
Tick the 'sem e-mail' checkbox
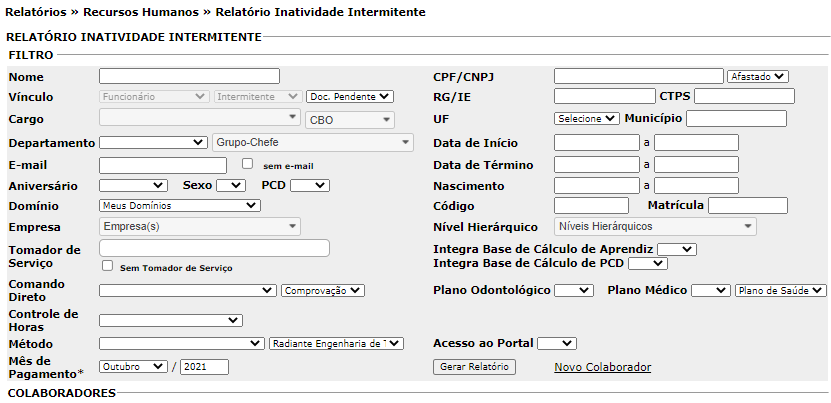tap(248, 163)
